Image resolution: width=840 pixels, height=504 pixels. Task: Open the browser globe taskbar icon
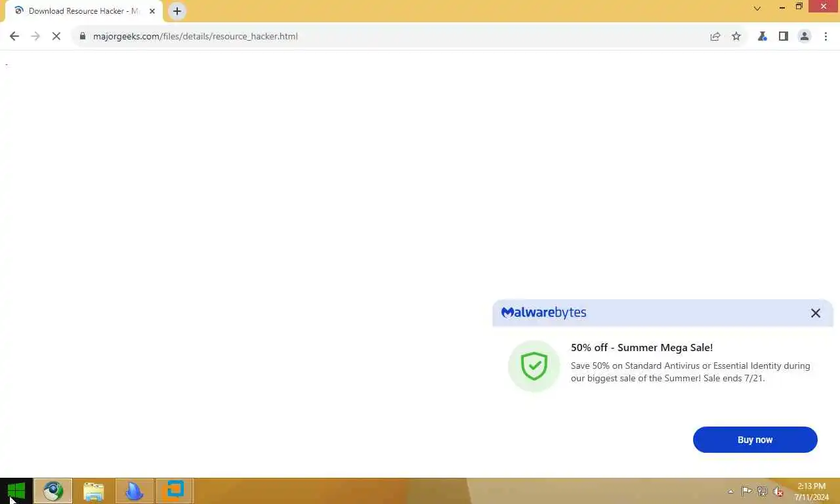53,491
